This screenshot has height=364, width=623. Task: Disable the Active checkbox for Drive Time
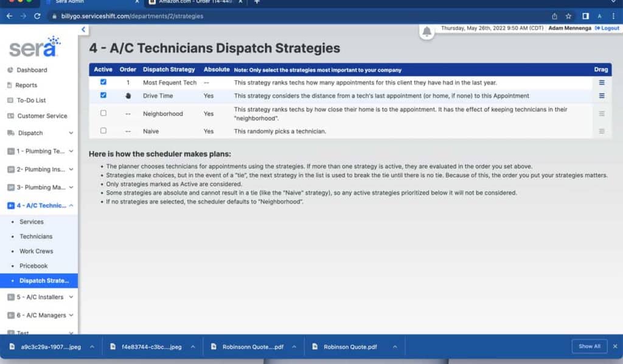(103, 95)
